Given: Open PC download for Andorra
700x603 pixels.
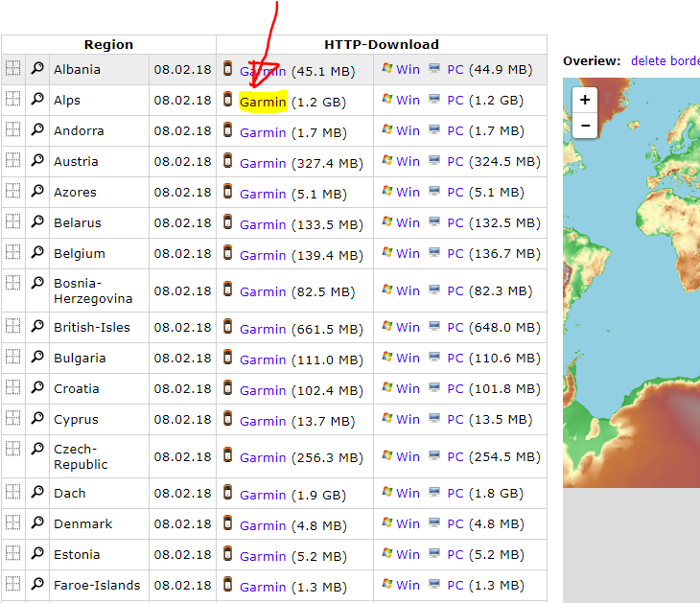Looking at the screenshot, I should pos(455,130).
